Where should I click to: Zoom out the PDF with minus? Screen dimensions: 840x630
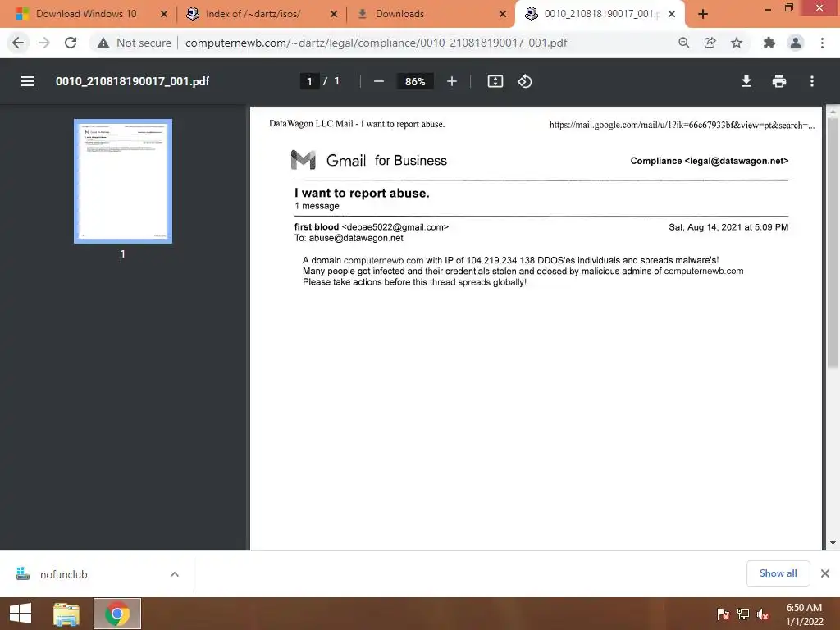point(379,81)
